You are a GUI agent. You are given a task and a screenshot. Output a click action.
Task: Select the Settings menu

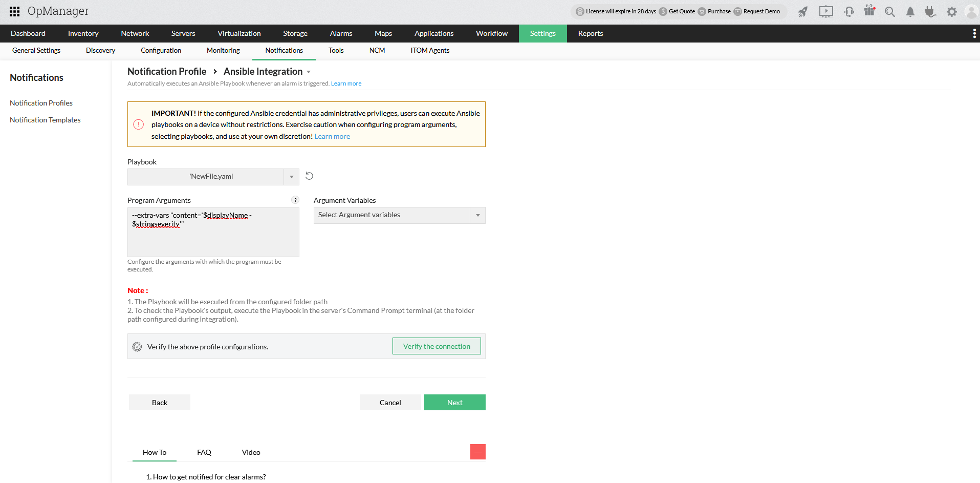[543, 33]
